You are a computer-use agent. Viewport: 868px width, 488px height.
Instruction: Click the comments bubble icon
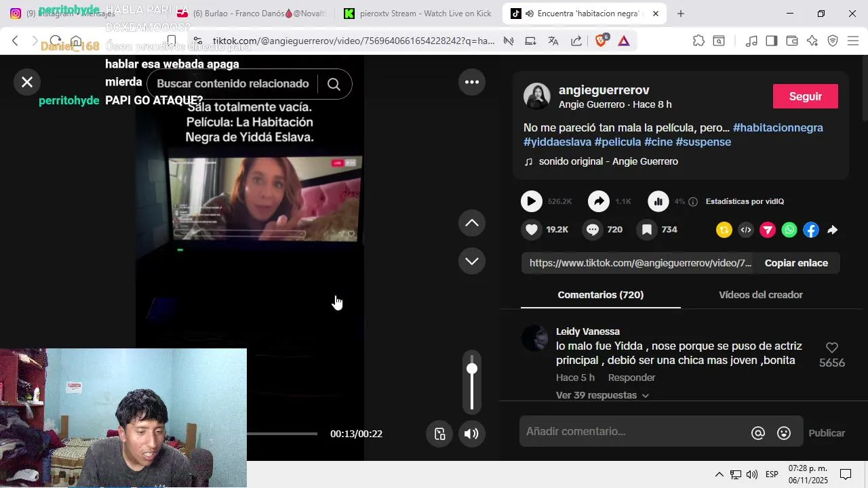(x=593, y=230)
